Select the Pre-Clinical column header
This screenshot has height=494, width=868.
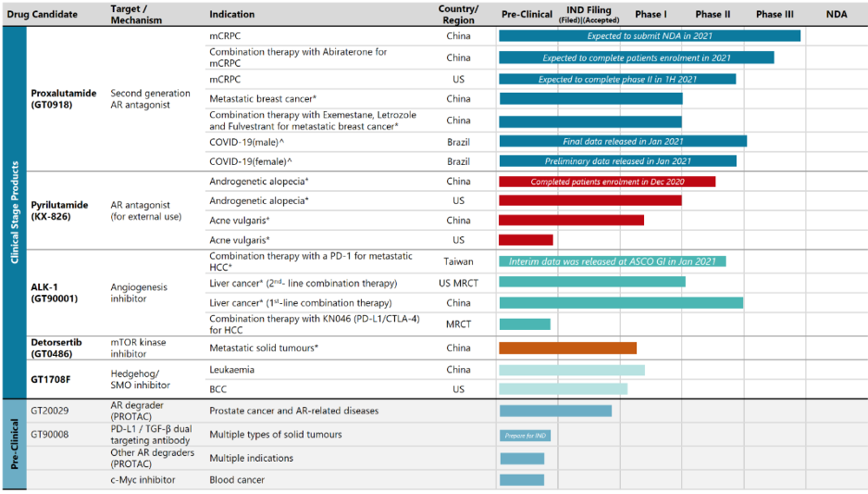527,15
